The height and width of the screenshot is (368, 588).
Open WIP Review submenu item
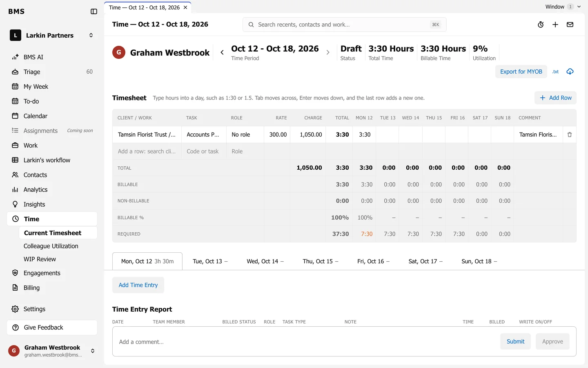click(x=58, y=259)
